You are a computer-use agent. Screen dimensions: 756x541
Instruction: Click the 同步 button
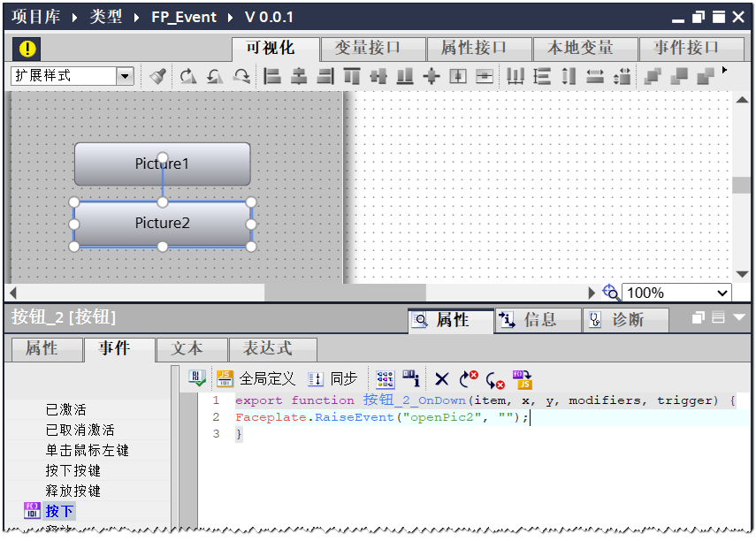coord(332,378)
